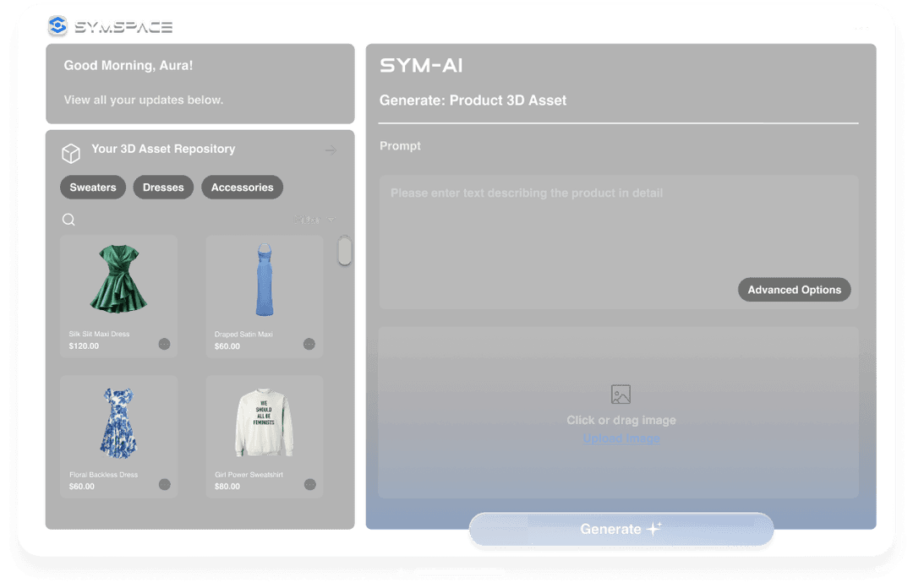Viewport: 913px width, 588px height.
Task: Open options for Silk Slit Maxi Dress
Action: point(164,344)
